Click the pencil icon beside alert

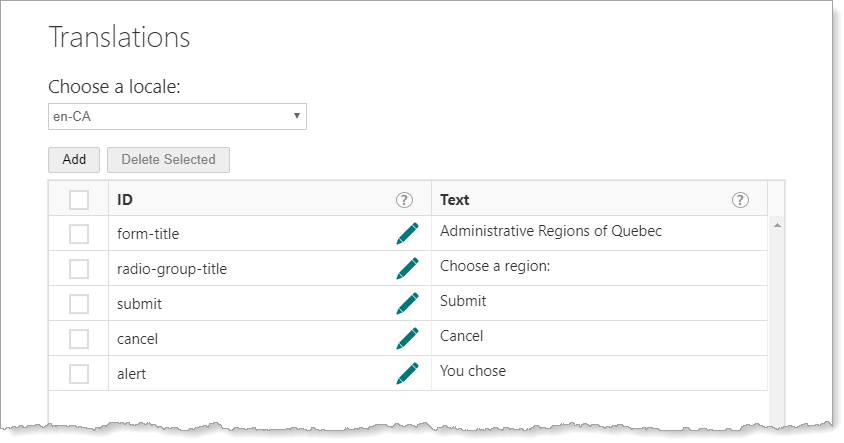[x=407, y=373]
